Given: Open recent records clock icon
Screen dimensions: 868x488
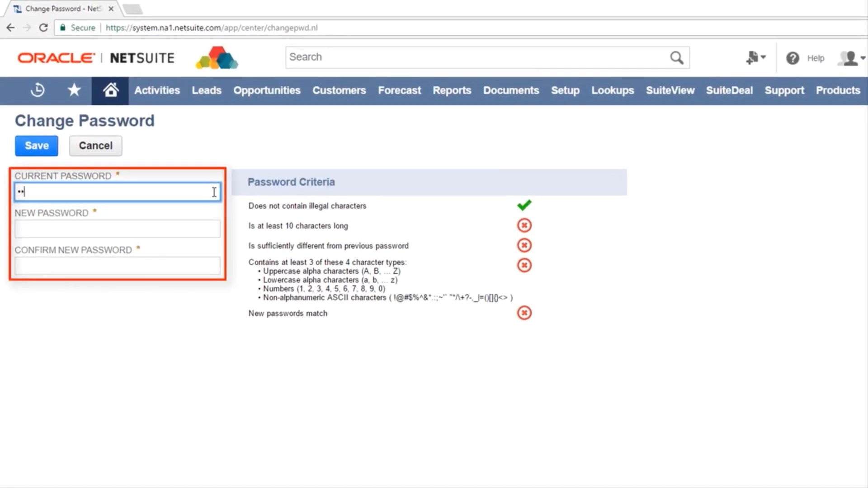Looking at the screenshot, I should [x=38, y=90].
